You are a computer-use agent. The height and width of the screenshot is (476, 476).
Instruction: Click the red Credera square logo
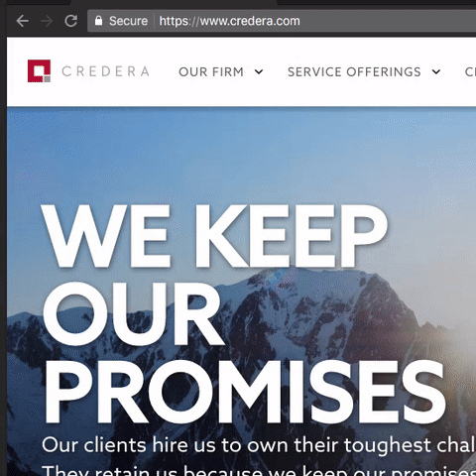pos(39,70)
